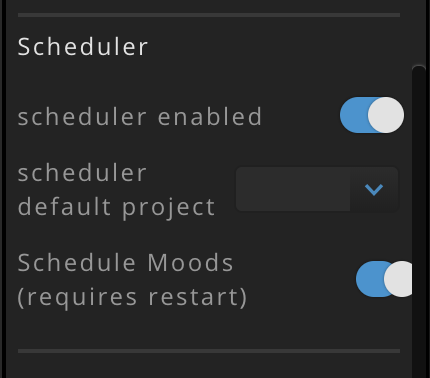Click the "scheduler enabled" label text
This screenshot has height=378, width=430.
[x=140, y=116]
